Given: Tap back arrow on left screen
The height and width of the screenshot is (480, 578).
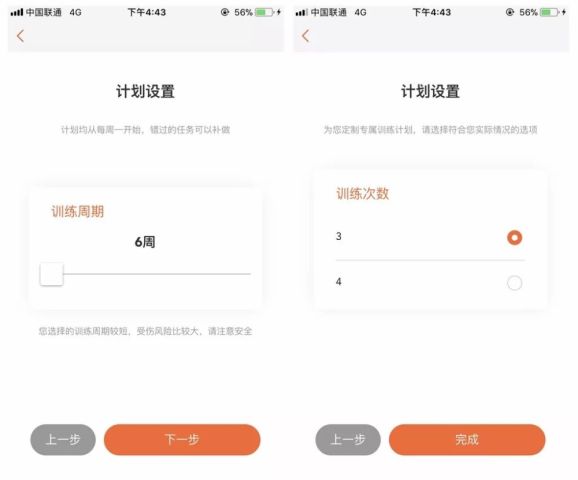Looking at the screenshot, I should point(20,36).
